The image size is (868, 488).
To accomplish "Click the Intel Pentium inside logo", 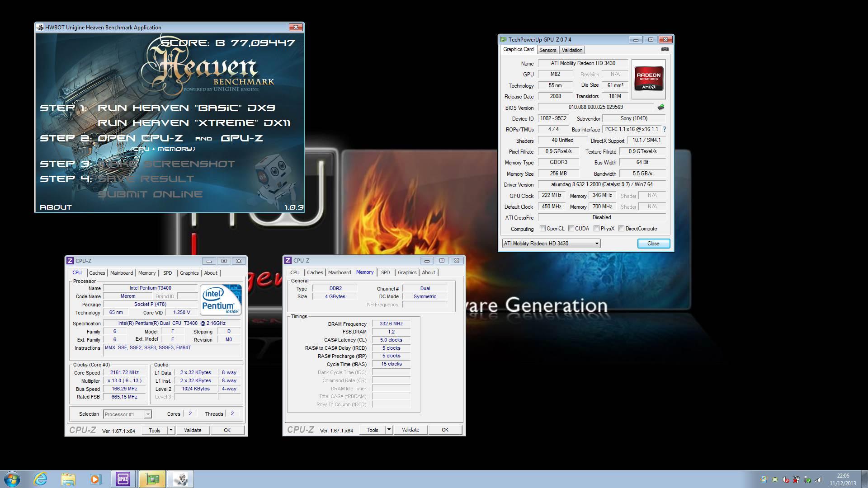I will click(221, 300).
